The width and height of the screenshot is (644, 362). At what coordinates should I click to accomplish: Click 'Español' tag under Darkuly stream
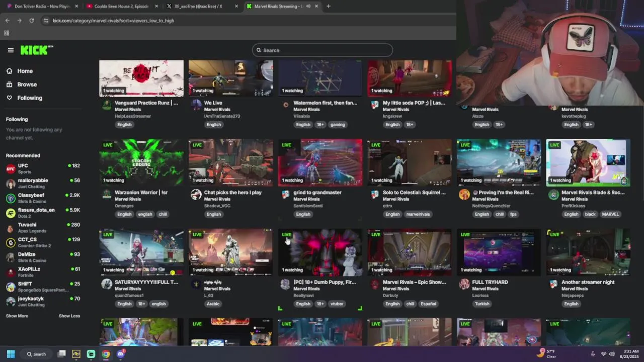coord(428,304)
